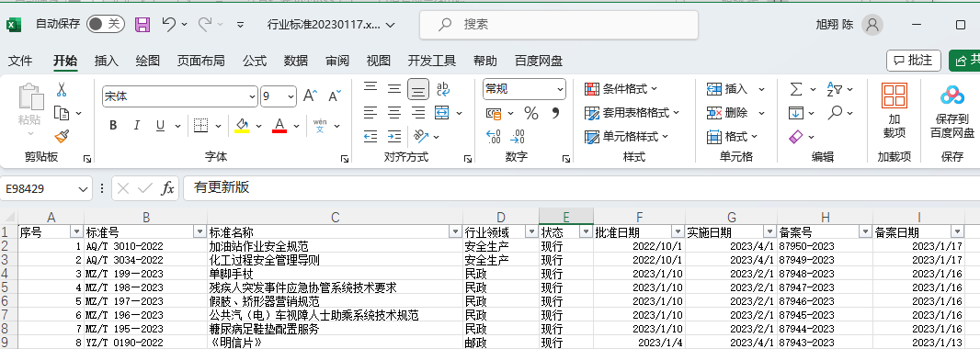Toggle center horizontal alignment
The image size is (980, 349).
coord(394,113)
